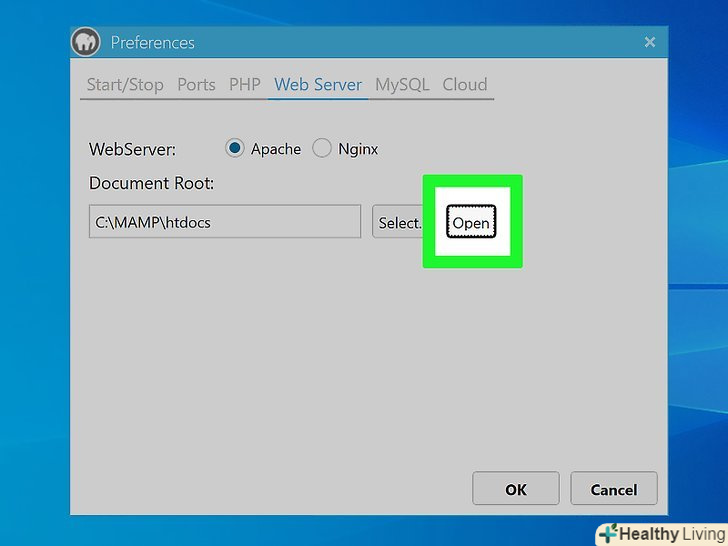Open the Ports tab

(196, 84)
